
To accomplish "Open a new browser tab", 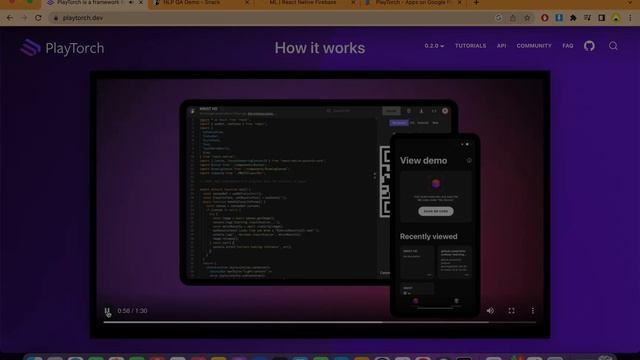I will [x=476, y=3].
